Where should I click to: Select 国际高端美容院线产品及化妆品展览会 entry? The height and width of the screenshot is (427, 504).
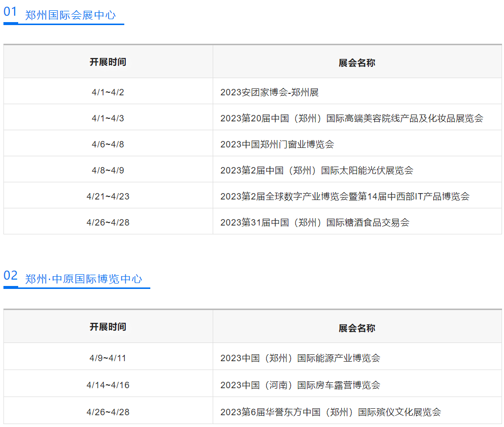[352, 118]
